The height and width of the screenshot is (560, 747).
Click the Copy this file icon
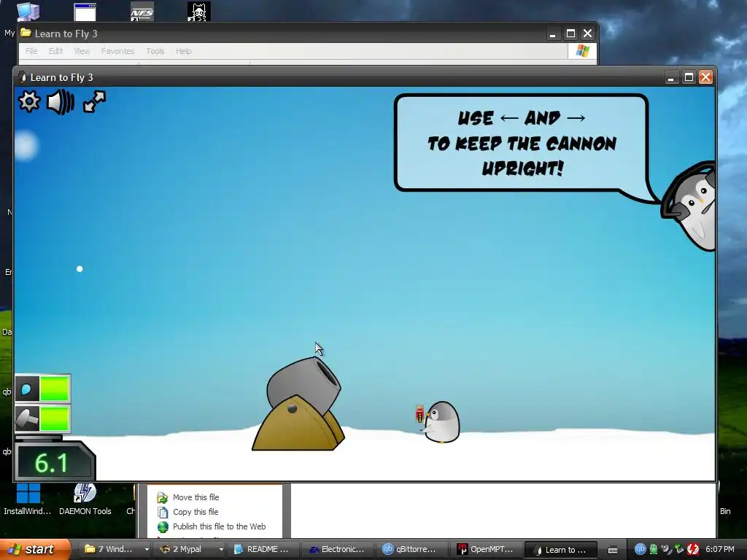163,513
